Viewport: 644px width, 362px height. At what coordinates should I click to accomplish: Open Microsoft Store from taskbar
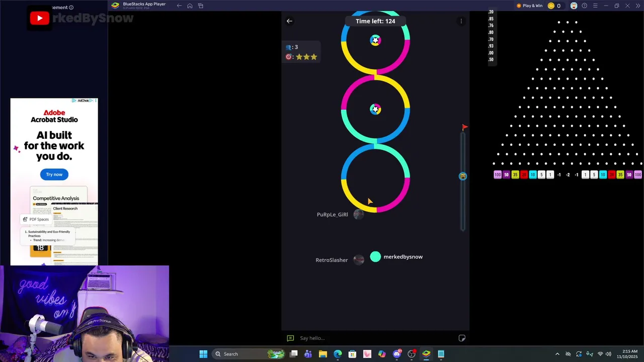352,354
